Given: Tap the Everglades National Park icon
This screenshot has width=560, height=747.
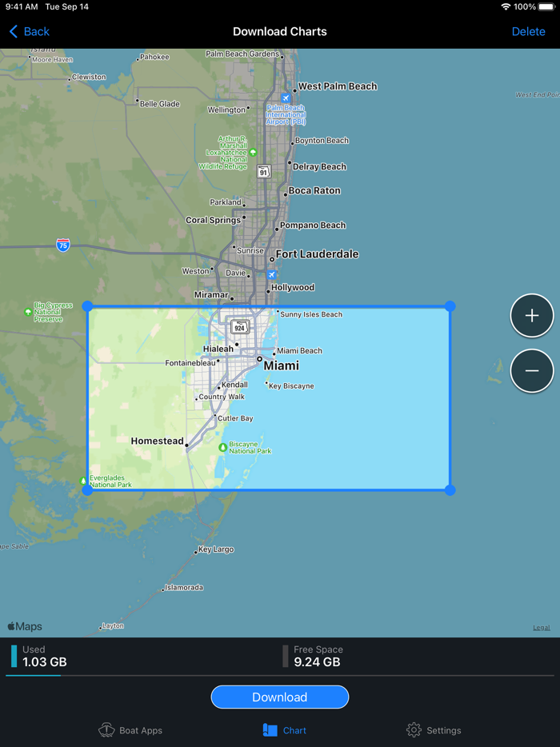Looking at the screenshot, I should (83, 481).
